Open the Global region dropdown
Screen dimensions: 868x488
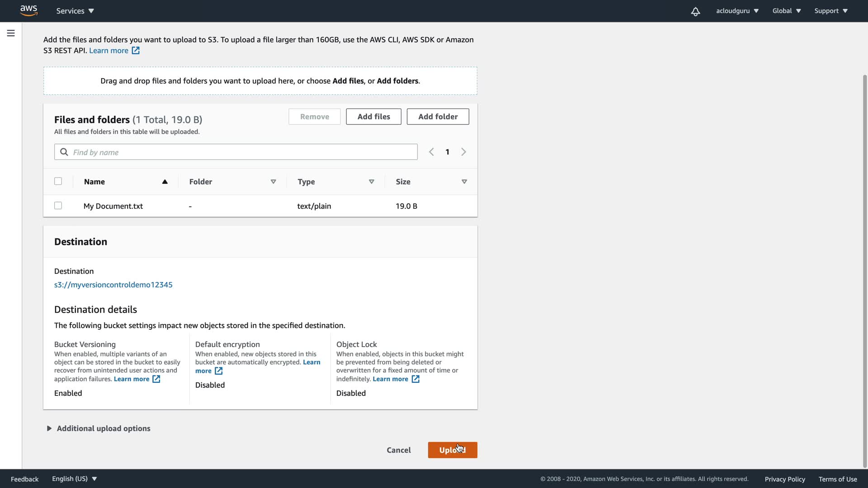point(786,11)
